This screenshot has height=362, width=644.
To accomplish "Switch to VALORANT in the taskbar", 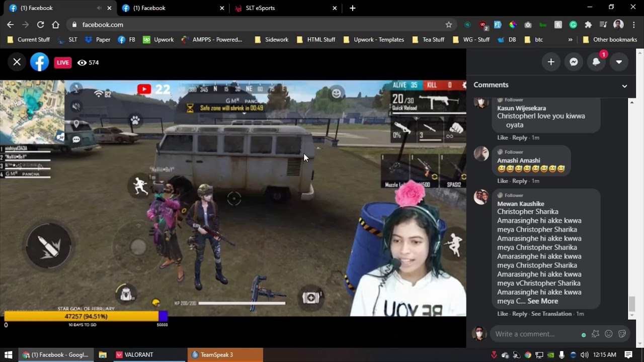I will [x=149, y=354].
